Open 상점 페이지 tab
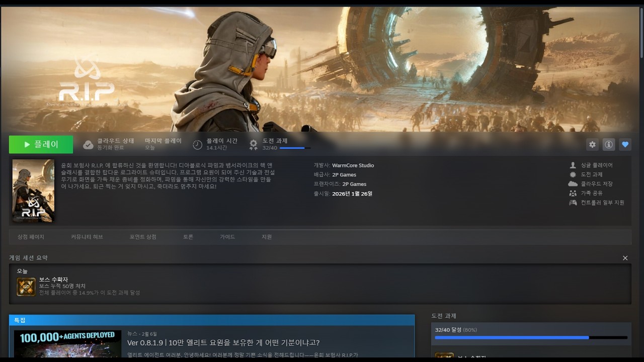This screenshot has height=362, width=644. pos(31,237)
